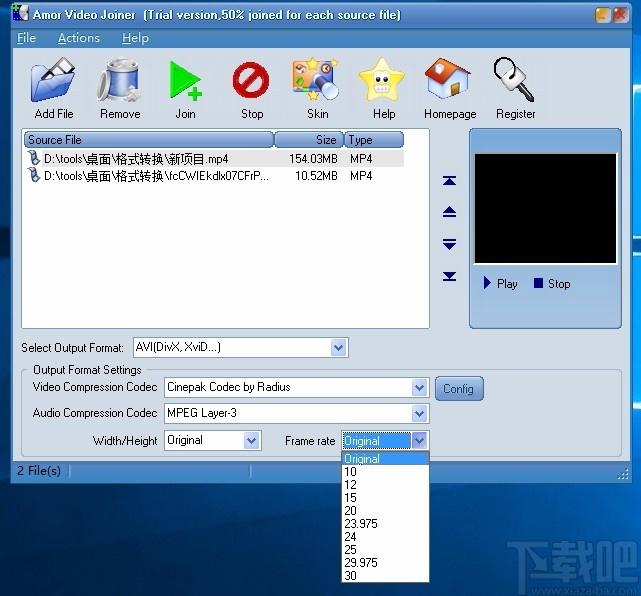This screenshot has width=641, height=596.
Task: Open the Actions menu
Action: (78, 38)
